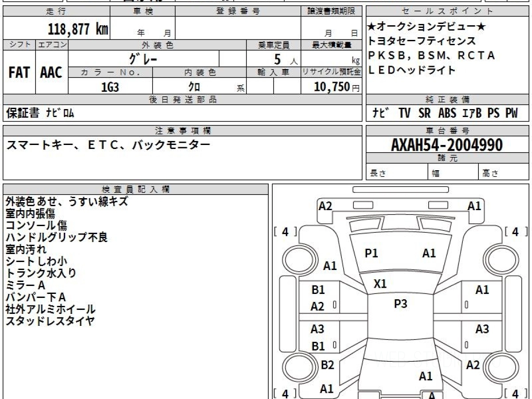Click the 長さ dimension cell
532x399 pixels.
click(x=397, y=172)
